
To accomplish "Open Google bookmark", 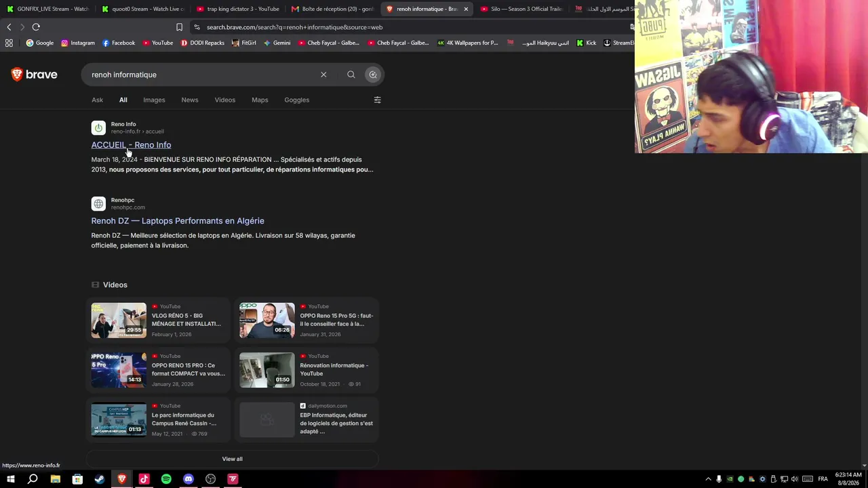I will 40,43.
